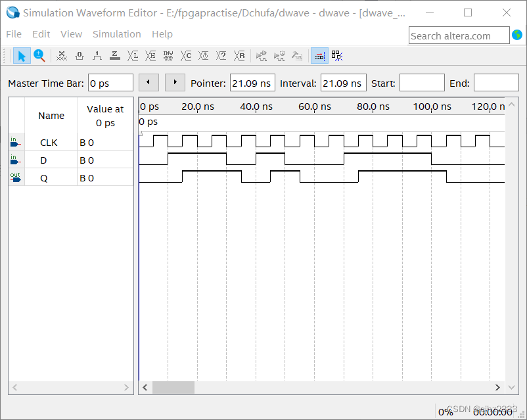Click the application icon in title bar
The width and height of the screenshot is (527, 420).
[x=12, y=12]
